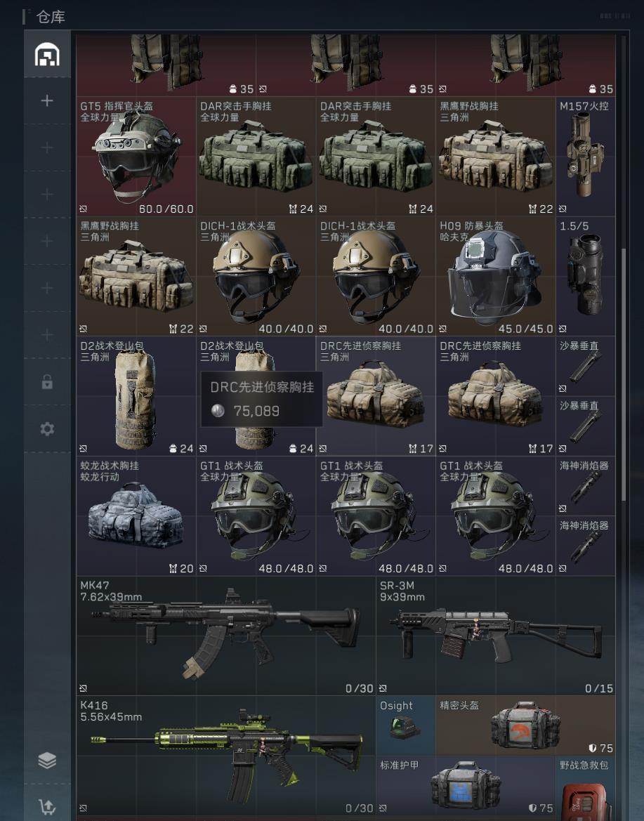Screen dimensions: 644x821
Task: Open warehouse settings gear icon
Action: [x=47, y=429]
